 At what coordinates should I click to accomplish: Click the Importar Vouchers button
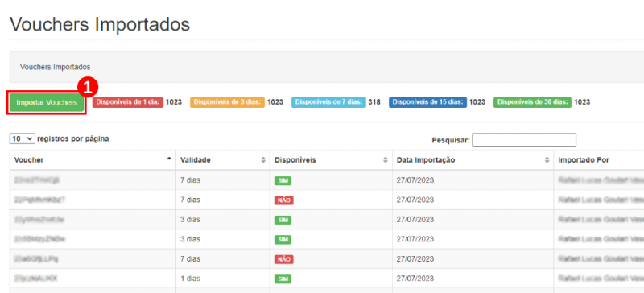coord(47,103)
